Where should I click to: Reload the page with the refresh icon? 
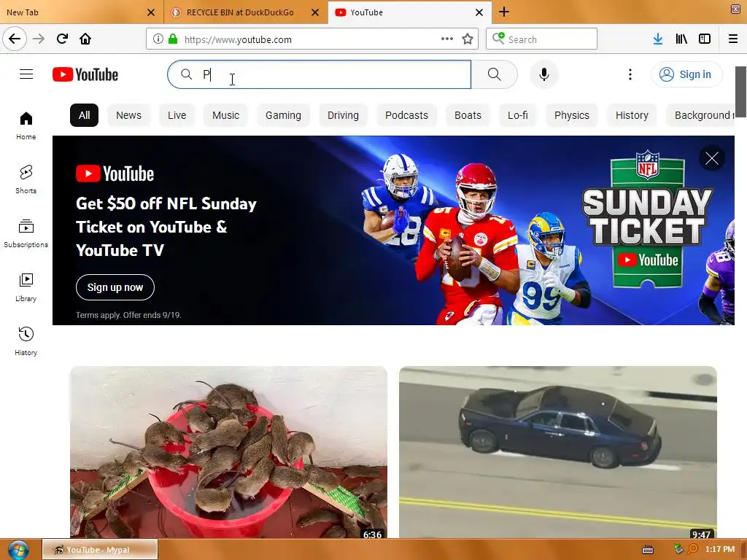tap(62, 39)
